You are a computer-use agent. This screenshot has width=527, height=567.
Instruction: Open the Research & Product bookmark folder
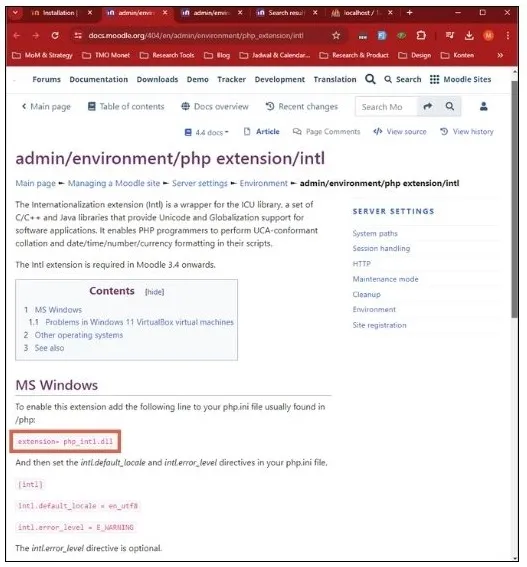354,55
